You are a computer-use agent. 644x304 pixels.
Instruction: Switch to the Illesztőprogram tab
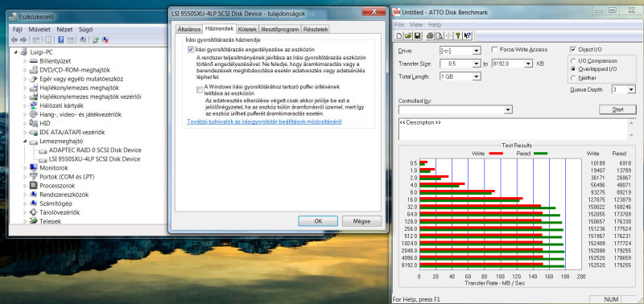click(280, 30)
